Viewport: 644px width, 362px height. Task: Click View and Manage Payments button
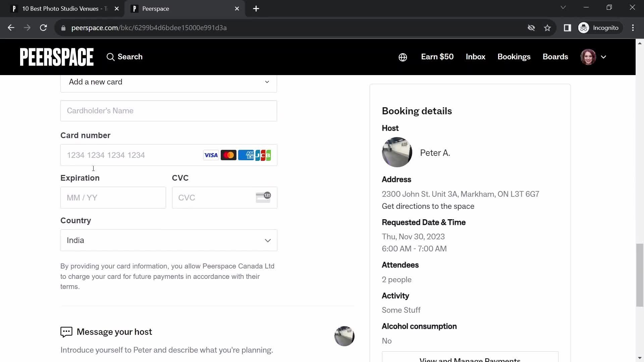(470, 357)
